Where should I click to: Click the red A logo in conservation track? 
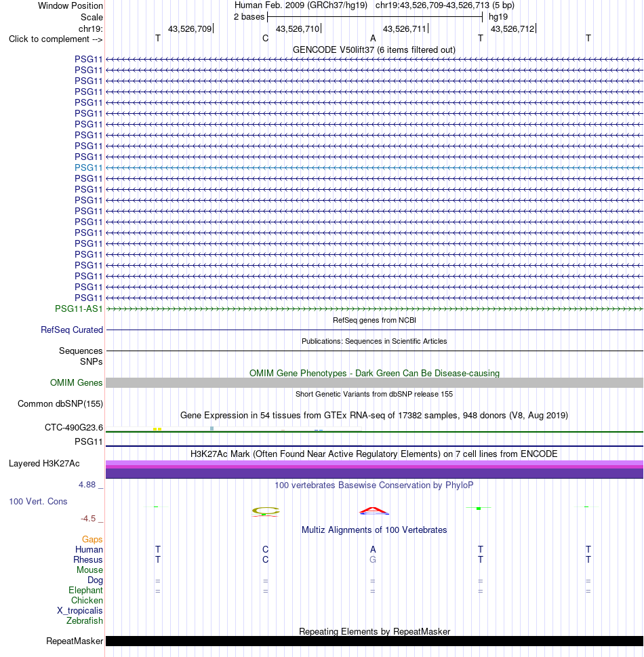point(374,511)
